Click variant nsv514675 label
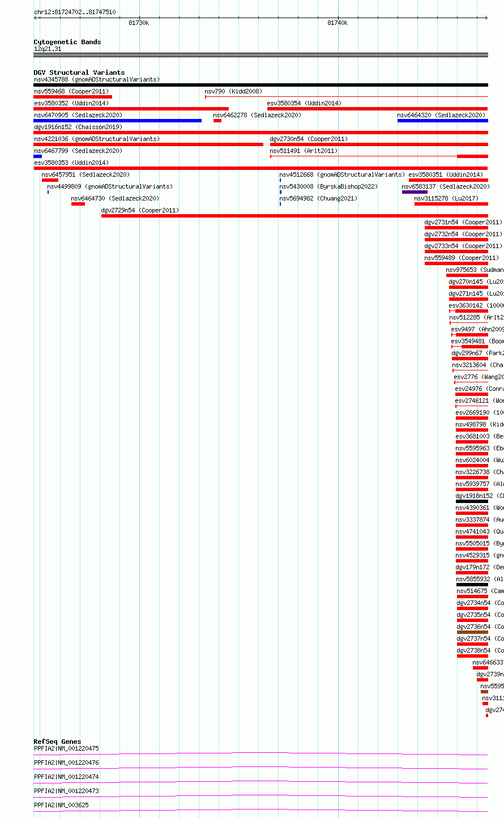This screenshot has width=504, height=818. tap(480, 591)
